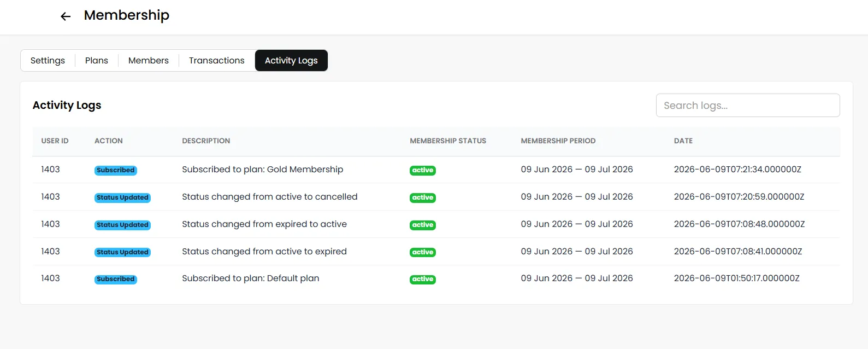
Task: Click the 'Membership' page title
Action: click(x=127, y=15)
